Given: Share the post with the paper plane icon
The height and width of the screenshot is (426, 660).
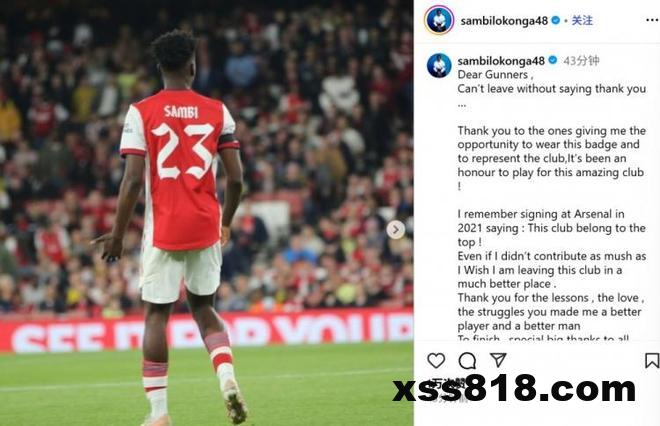Looking at the screenshot, I should click(x=498, y=360).
